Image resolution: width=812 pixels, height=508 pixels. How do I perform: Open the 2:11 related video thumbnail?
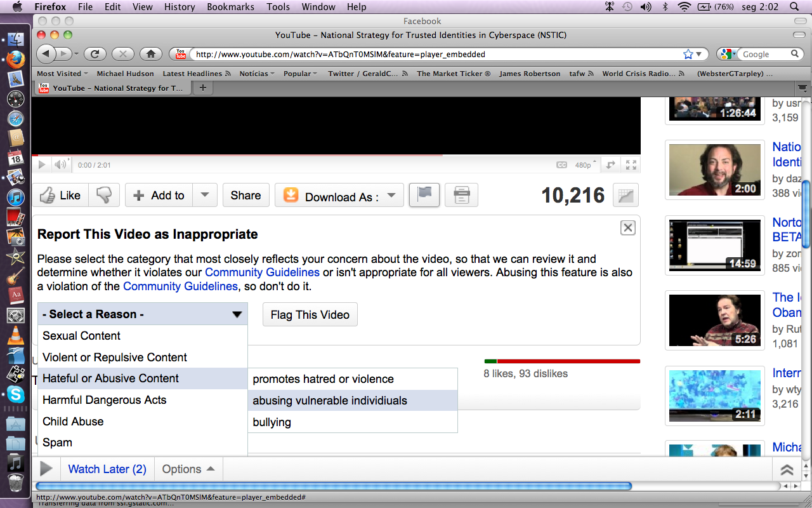click(715, 396)
